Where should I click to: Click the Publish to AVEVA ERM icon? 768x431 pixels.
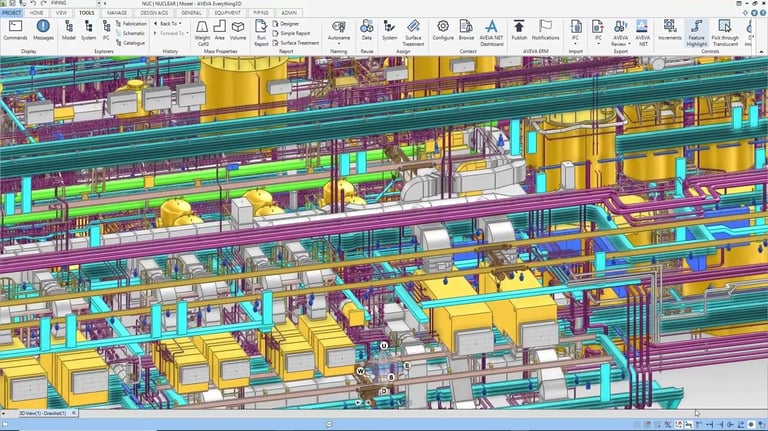[519, 30]
